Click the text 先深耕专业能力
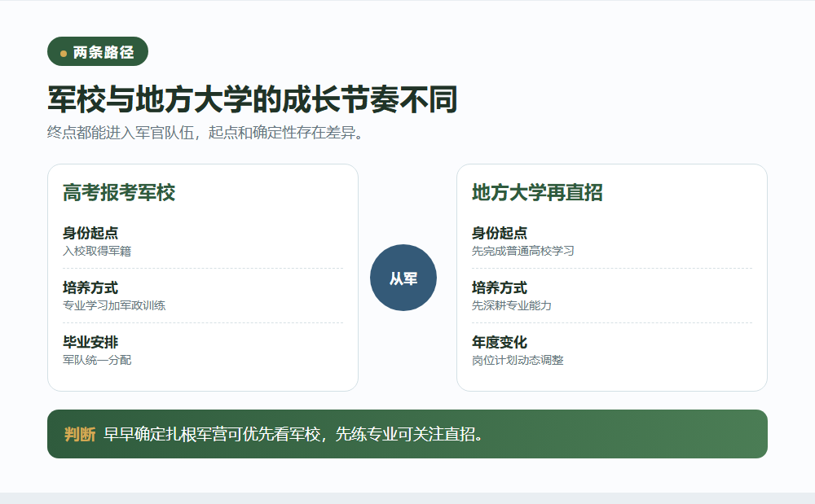815x504 pixels. pos(512,305)
